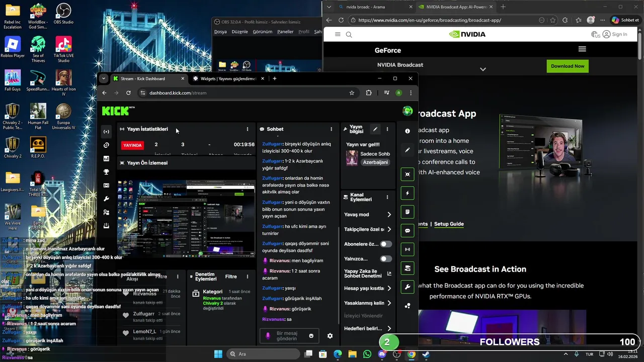Bookmark Kick dashboard page with star icon
The image size is (644, 362).
coord(352,93)
